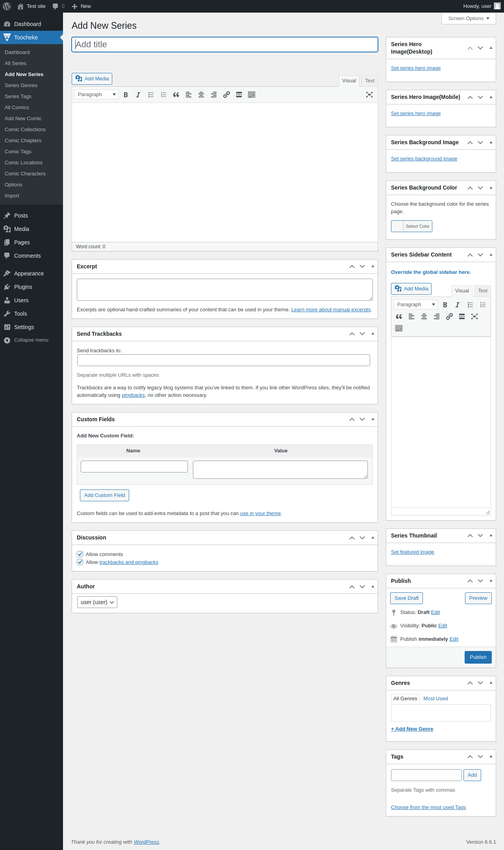Click the Set featured image link

[x=412, y=552]
